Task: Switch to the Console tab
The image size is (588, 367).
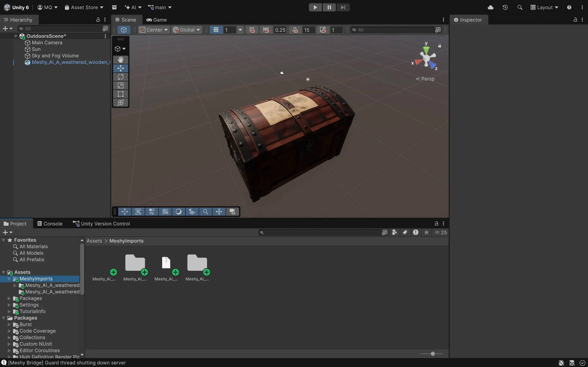Action: tap(50, 223)
